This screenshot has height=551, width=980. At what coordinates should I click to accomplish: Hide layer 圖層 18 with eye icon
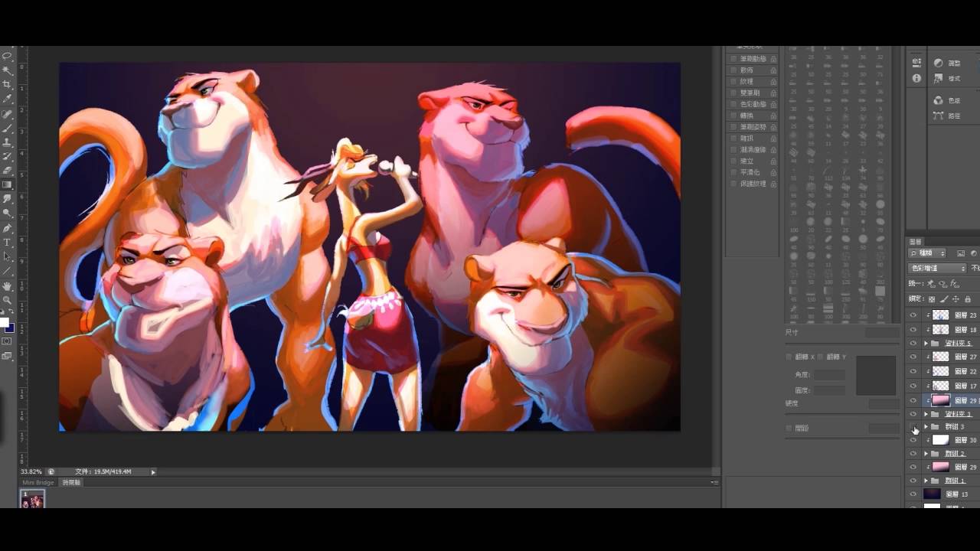[x=913, y=329]
